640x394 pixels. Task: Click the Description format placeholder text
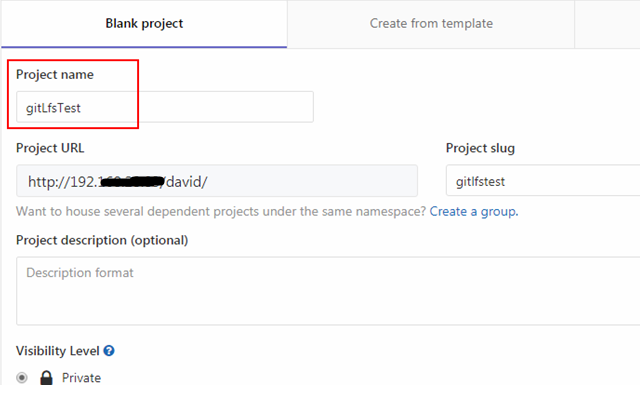(80, 273)
